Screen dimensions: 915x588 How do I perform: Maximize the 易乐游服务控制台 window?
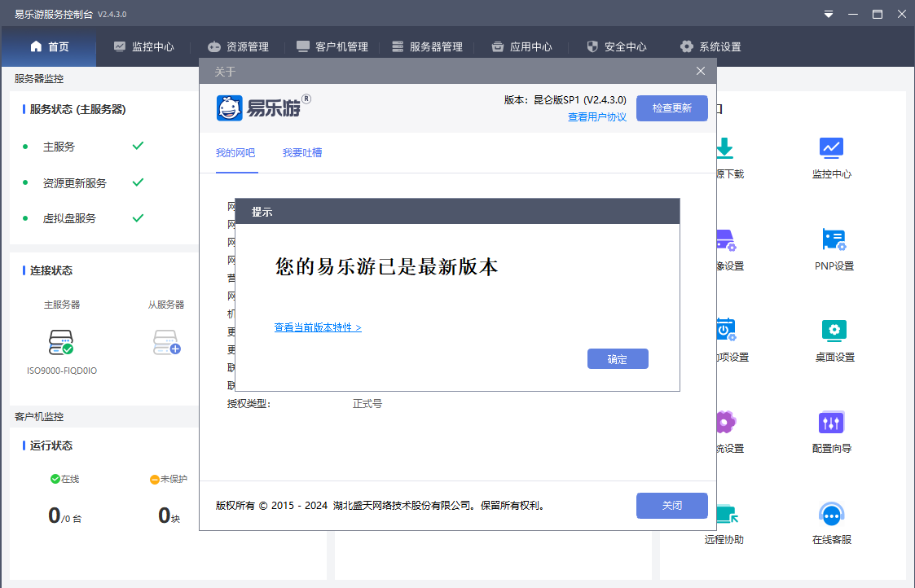[x=877, y=14]
